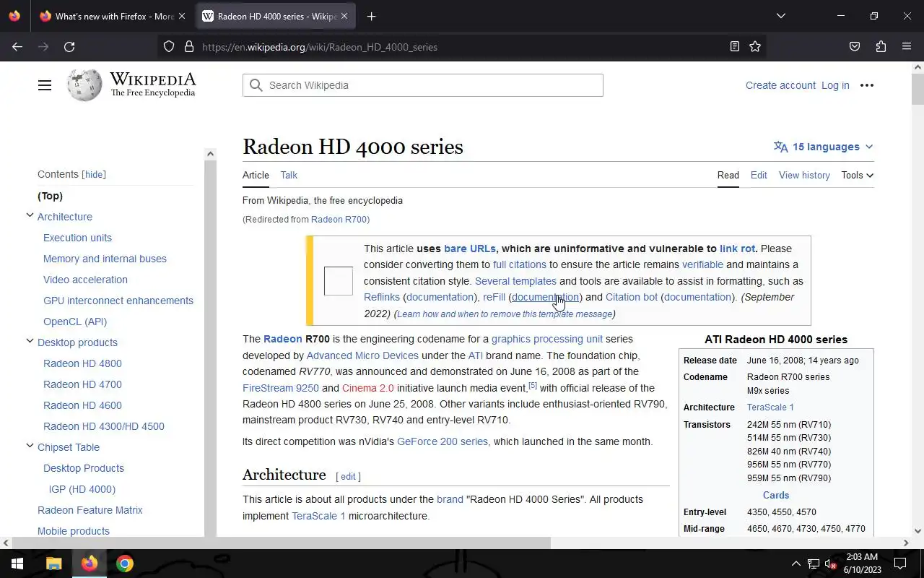Click the Log in link
924x578 pixels.
pos(835,85)
